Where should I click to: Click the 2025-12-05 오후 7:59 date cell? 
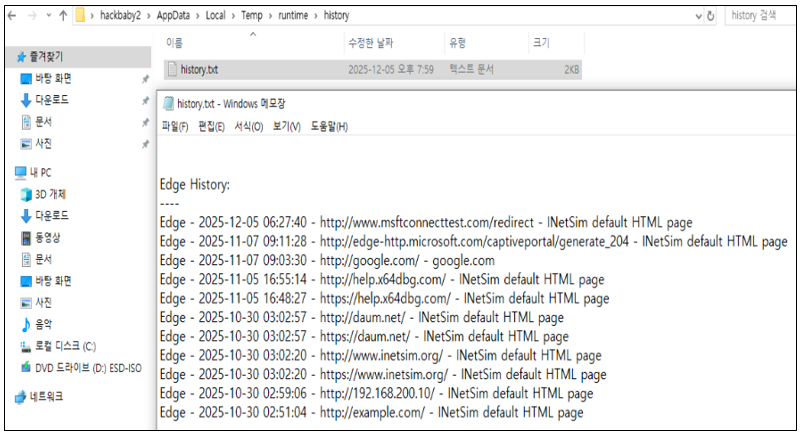point(391,69)
